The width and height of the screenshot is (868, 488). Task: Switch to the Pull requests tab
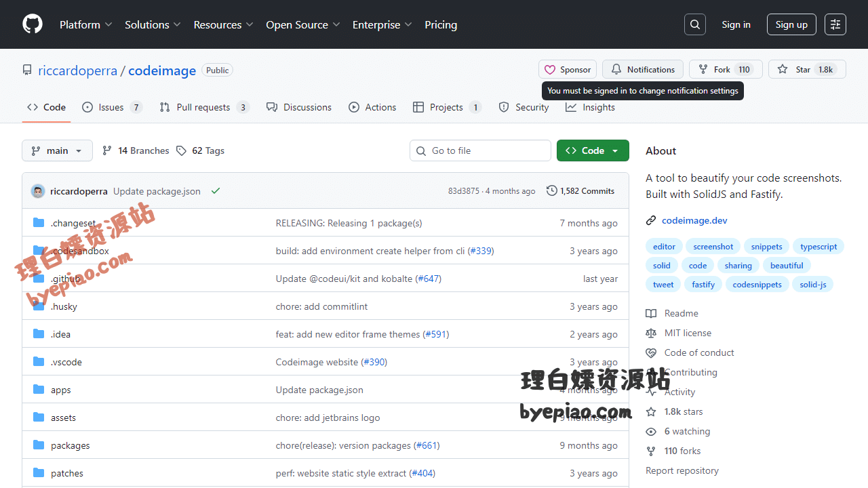(204, 107)
